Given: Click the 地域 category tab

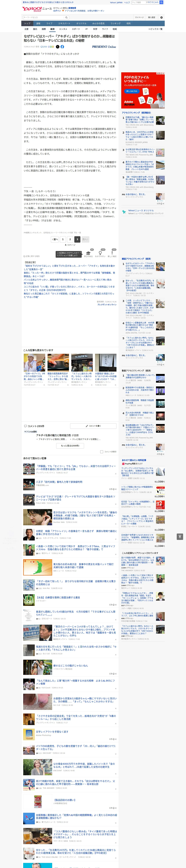Looking at the screenshot, I should coord(115,29).
